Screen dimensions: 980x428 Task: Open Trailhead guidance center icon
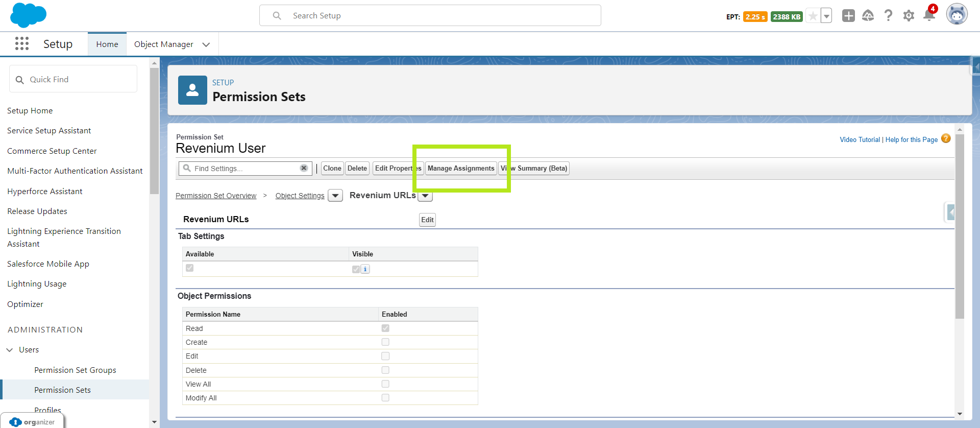(x=868, y=16)
